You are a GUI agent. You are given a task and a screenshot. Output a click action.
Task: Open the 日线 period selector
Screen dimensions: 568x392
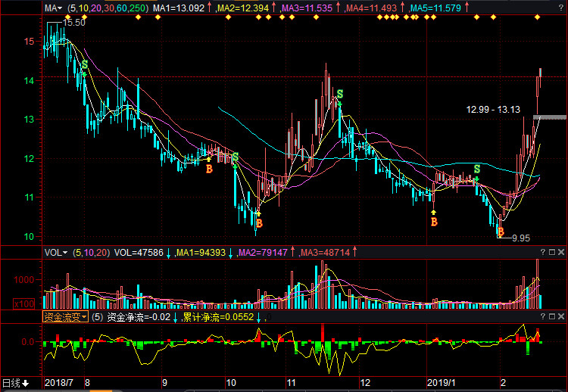[14, 384]
